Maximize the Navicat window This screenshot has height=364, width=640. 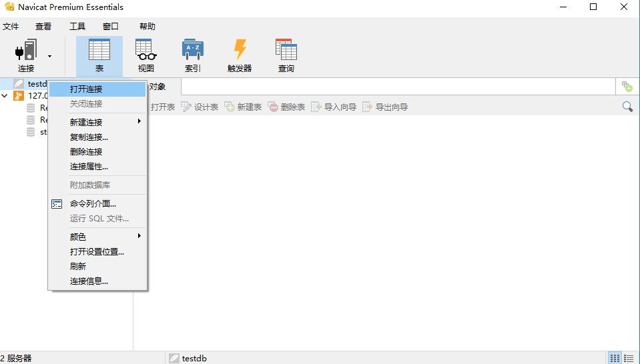click(x=593, y=7)
